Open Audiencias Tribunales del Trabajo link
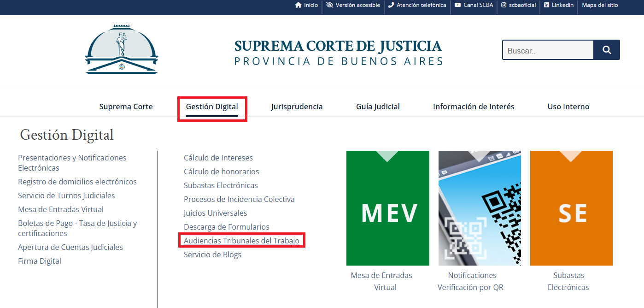Viewport: 644px width, 308px height. pos(241,241)
